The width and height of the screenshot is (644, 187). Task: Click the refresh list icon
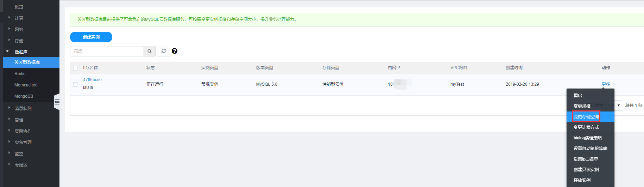[164, 51]
